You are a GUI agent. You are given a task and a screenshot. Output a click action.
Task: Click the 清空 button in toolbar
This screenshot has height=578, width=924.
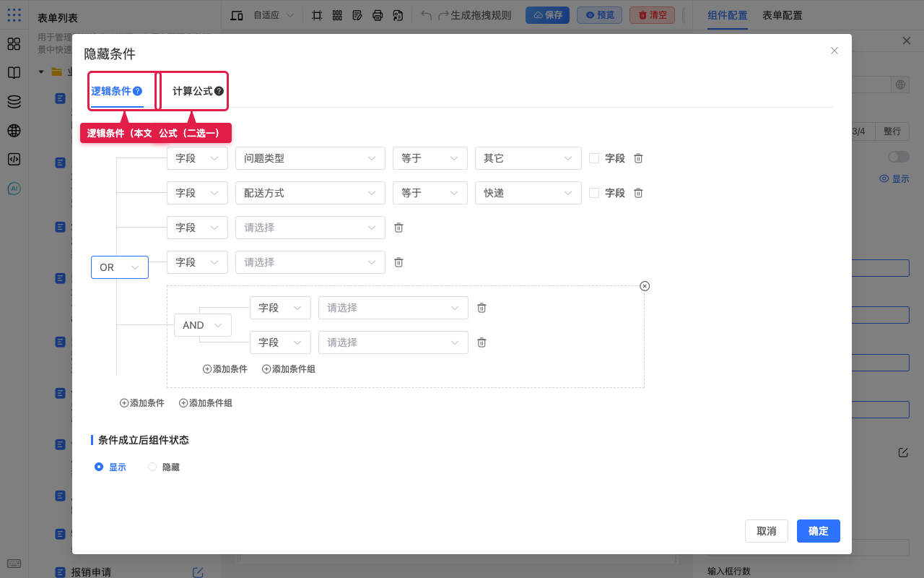point(653,15)
